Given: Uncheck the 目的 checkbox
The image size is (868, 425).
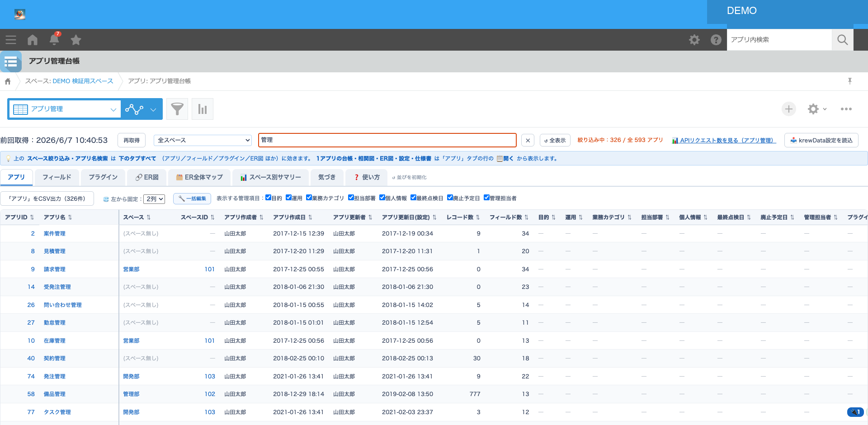Looking at the screenshot, I should coord(268,198).
